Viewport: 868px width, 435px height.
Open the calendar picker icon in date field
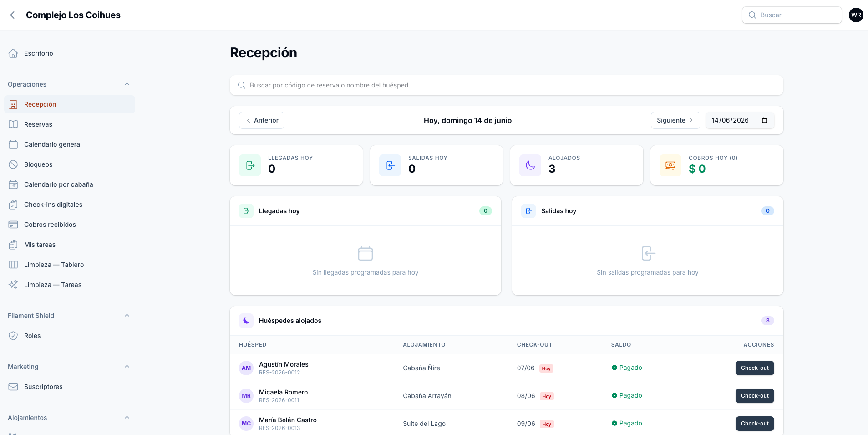tap(765, 120)
